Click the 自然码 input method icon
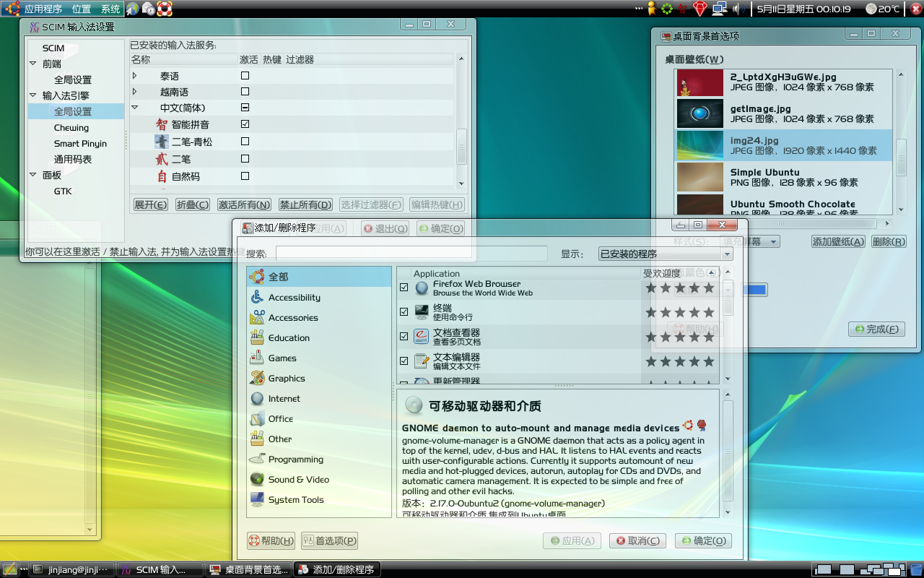The image size is (924, 578). (x=162, y=176)
